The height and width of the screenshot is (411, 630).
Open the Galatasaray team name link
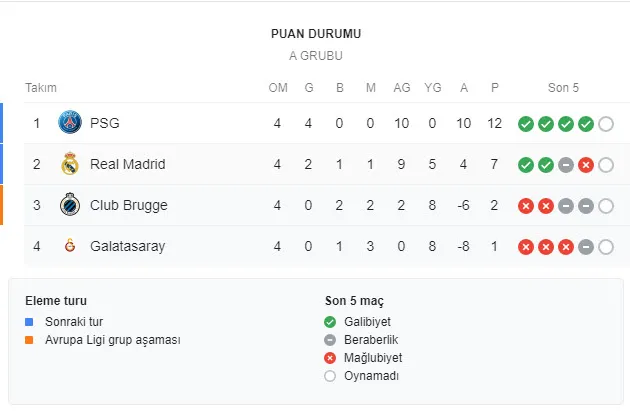(127, 246)
